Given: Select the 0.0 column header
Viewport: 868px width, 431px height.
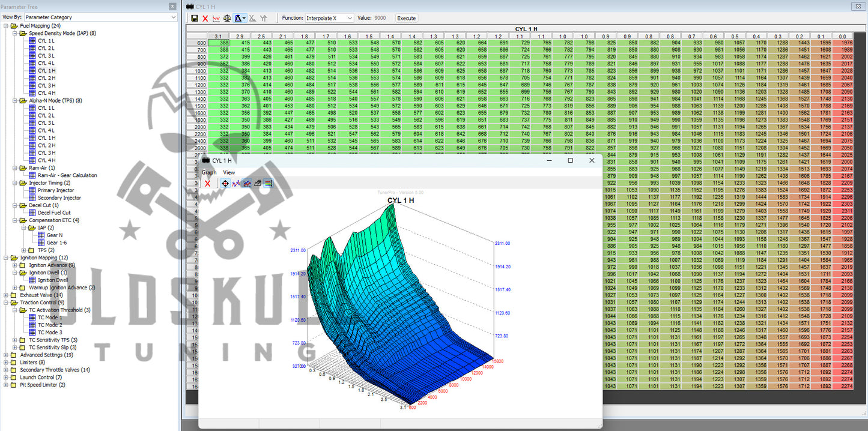Looking at the screenshot, I should (x=843, y=37).
